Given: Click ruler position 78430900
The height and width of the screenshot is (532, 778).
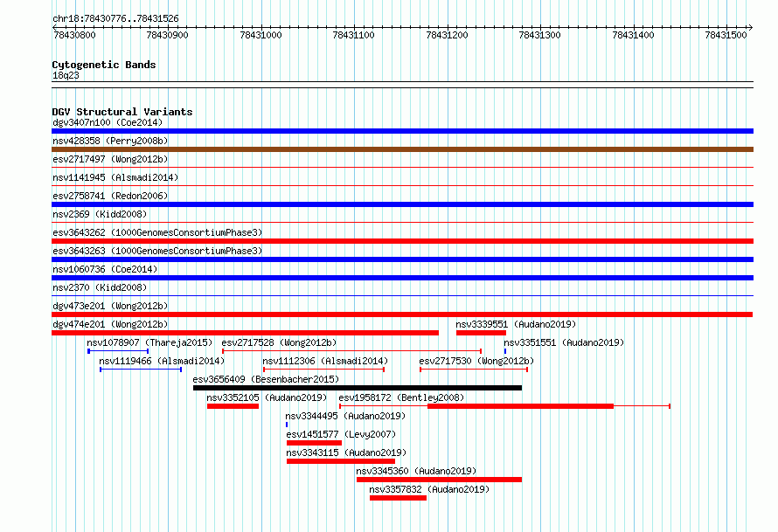Looking at the screenshot, I should [x=168, y=35].
